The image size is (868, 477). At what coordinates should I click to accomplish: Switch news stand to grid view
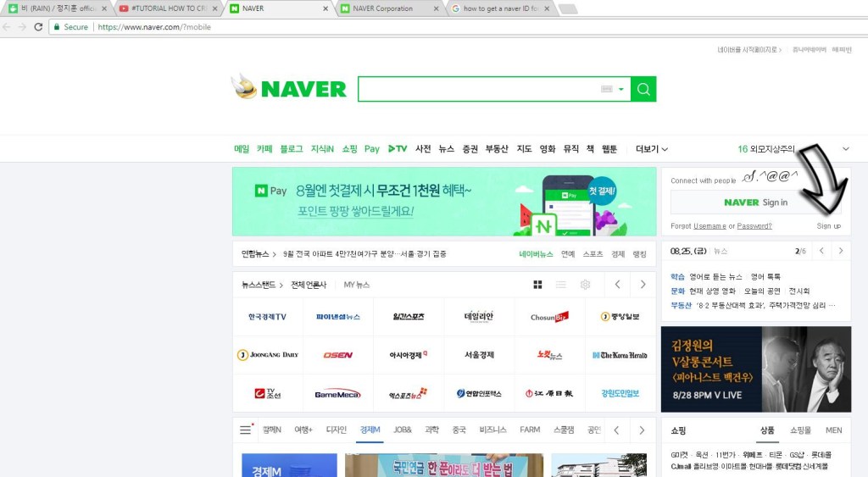(x=537, y=285)
